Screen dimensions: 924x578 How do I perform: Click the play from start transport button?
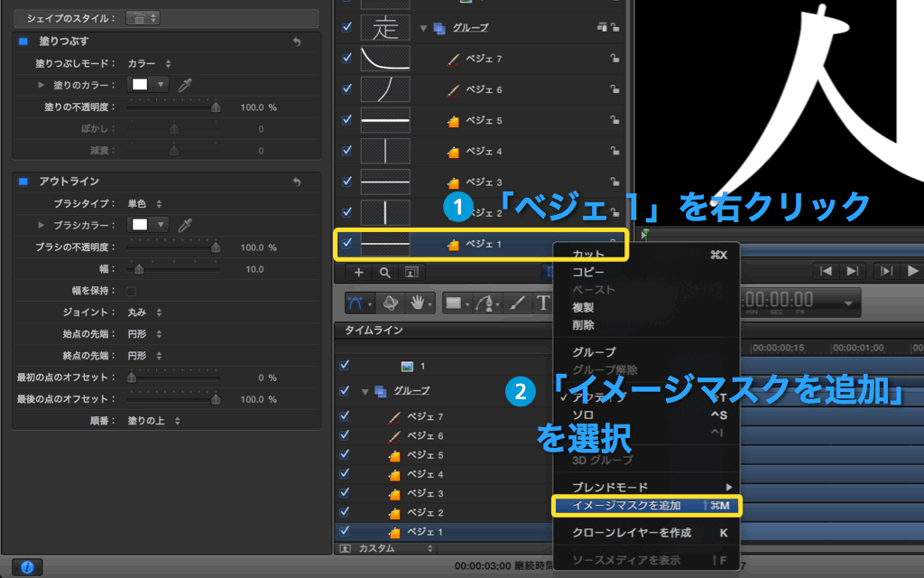(886, 271)
